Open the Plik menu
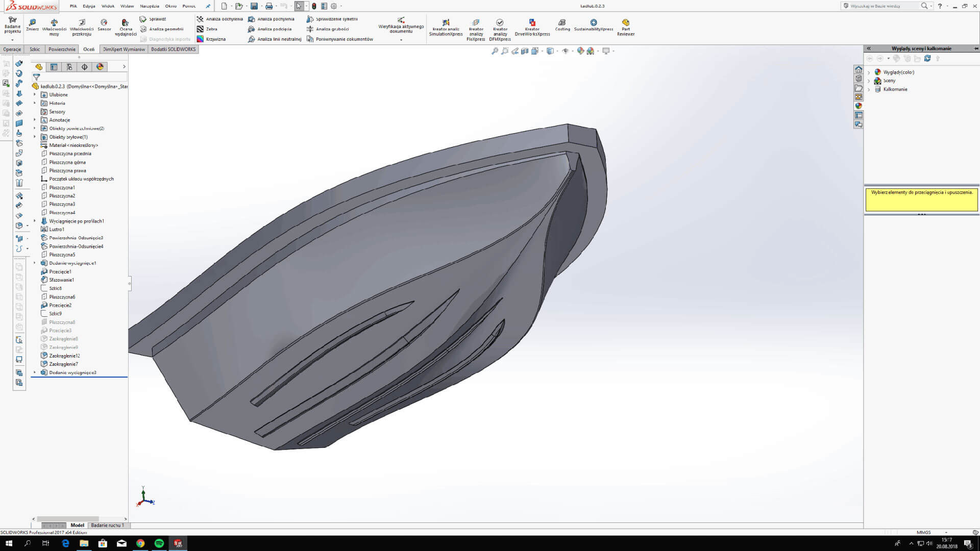Screen dimensions: 980x551 (x=73, y=6)
